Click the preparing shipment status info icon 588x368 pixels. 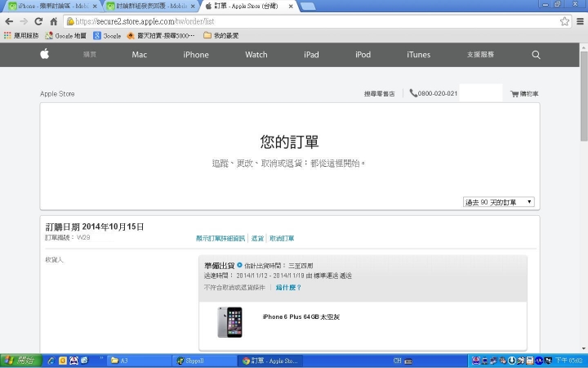tap(239, 265)
